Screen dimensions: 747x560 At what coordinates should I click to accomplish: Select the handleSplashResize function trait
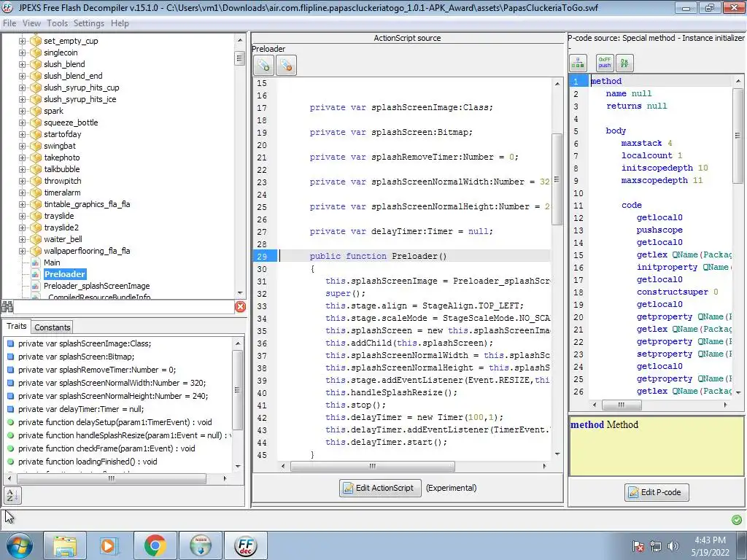point(125,435)
